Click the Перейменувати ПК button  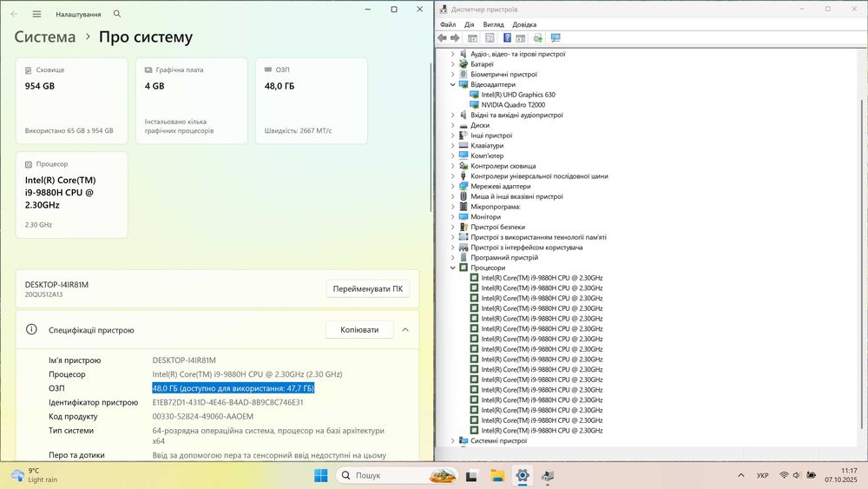[367, 288]
